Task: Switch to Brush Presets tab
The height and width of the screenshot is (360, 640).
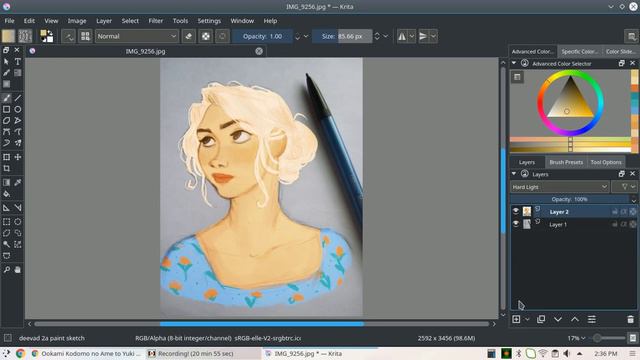Action: pos(566,162)
